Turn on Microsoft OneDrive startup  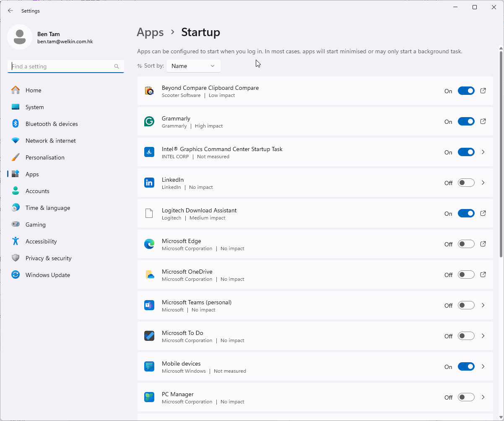[466, 275]
